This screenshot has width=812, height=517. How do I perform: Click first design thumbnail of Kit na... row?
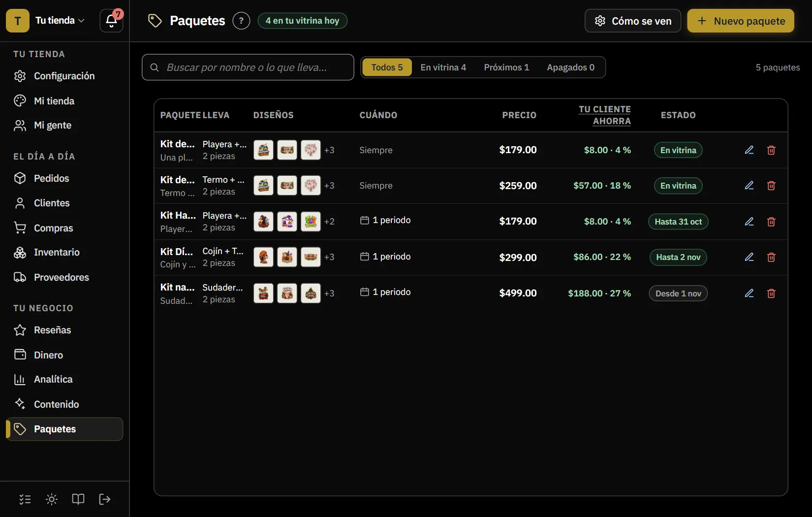pos(263,293)
